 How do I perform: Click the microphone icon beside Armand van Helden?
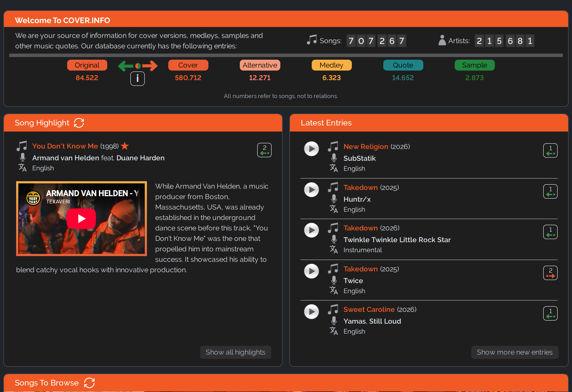[23, 157]
